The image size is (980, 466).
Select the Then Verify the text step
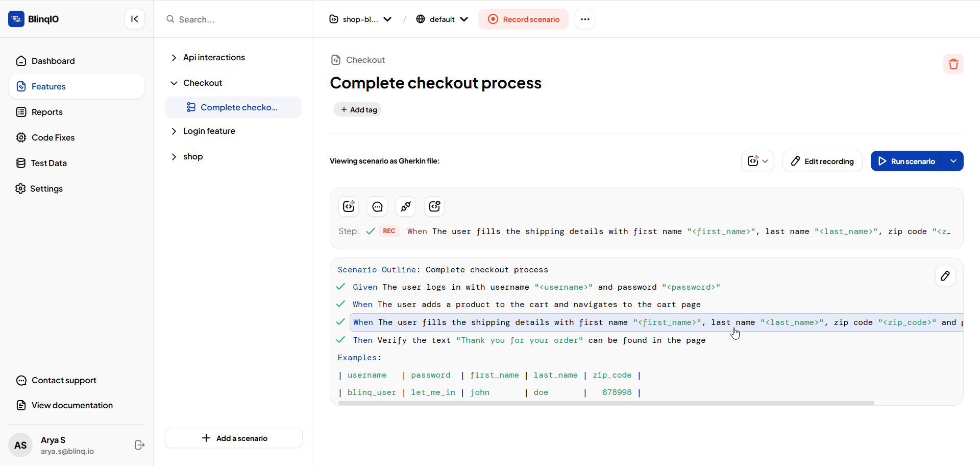tap(529, 340)
